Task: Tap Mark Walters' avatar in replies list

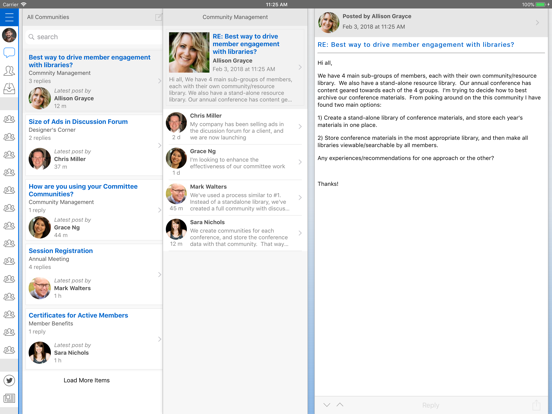Action: [176, 193]
